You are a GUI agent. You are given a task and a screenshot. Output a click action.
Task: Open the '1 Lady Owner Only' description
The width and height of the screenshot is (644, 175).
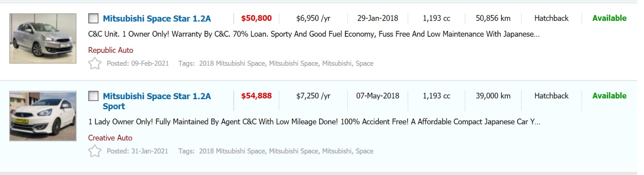tap(314, 122)
